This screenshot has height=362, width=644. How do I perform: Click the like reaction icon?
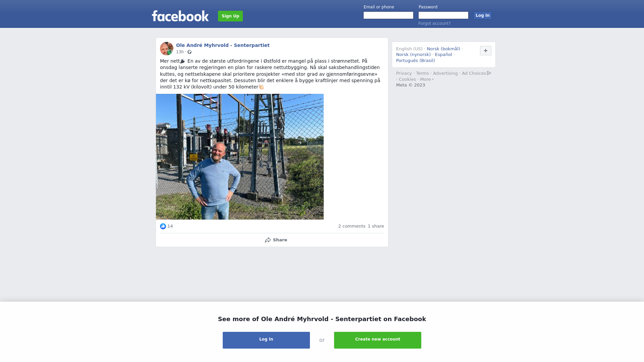[x=163, y=226]
